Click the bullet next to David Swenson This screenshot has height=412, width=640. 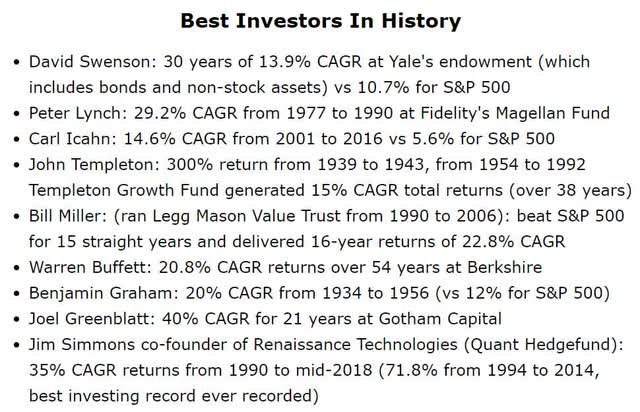click(16, 62)
